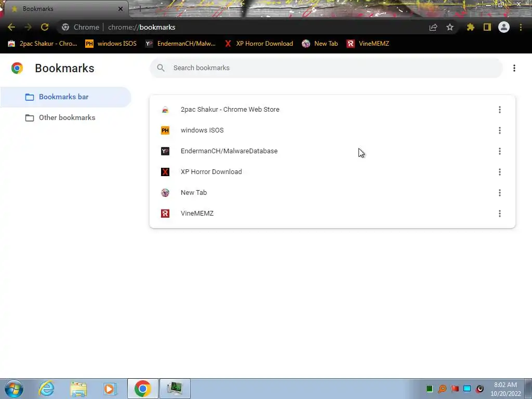532x399 pixels.
Task: Bookmark this tab with the star icon
Action: pyautogui.click(x=450, y=27)
